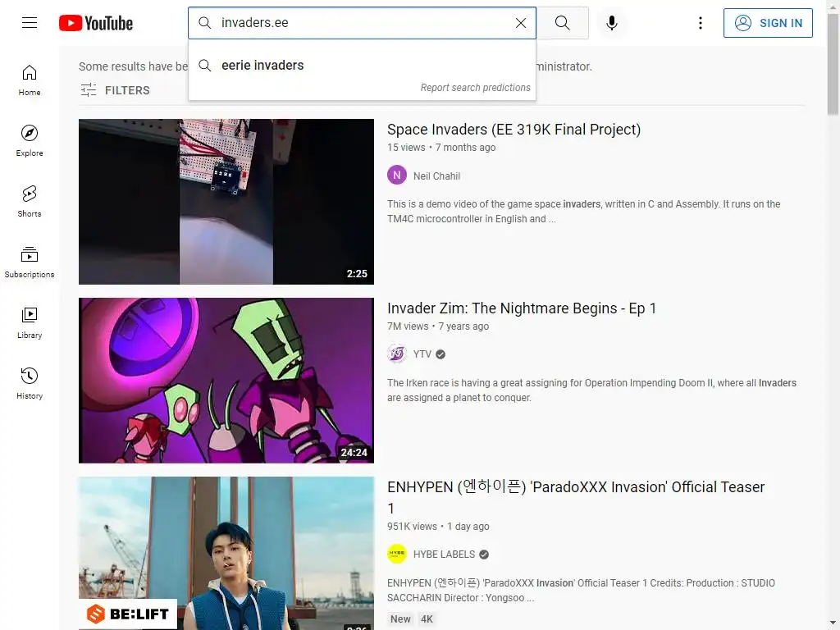Click '15 views • 7 months ago' text

tap(441, 148)
